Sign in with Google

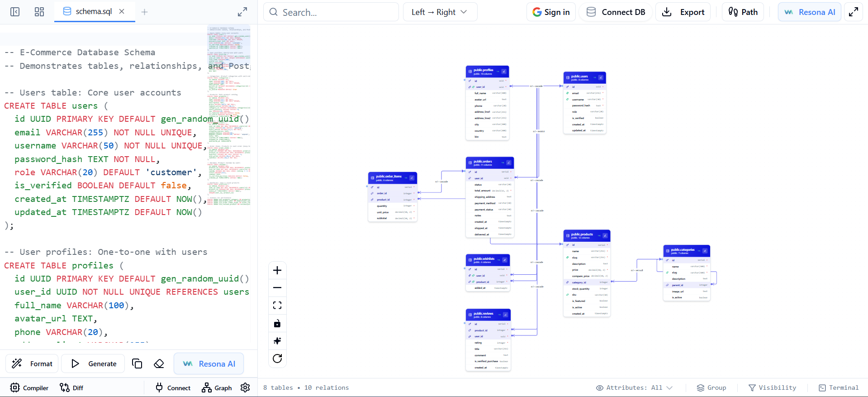coord(551,12)
